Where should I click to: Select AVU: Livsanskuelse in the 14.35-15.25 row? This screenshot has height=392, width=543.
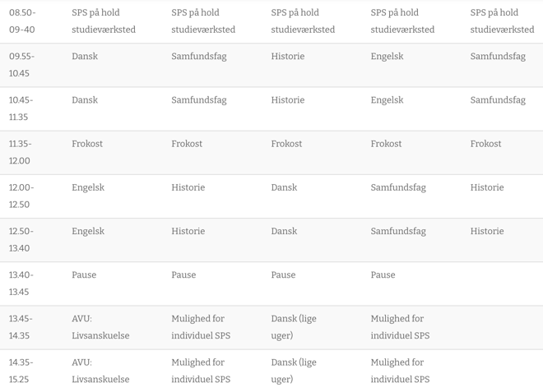100,371
